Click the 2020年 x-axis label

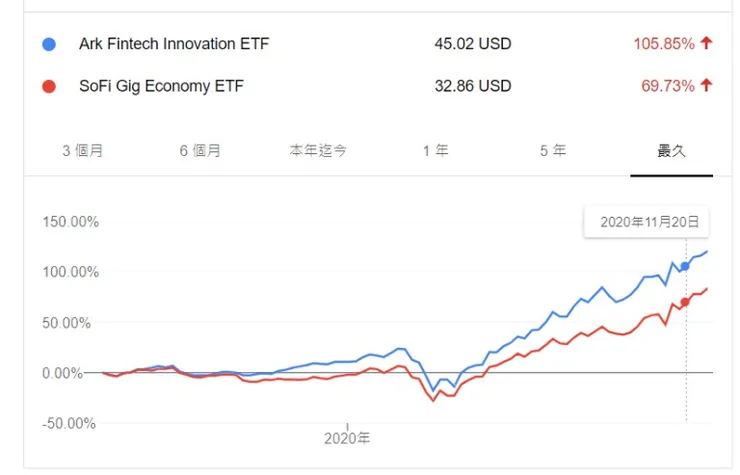coord(347,438)
